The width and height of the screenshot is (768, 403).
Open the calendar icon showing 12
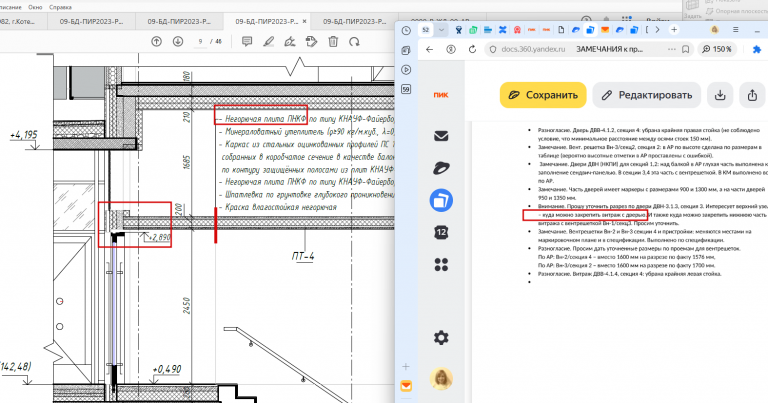click(441, 232)
